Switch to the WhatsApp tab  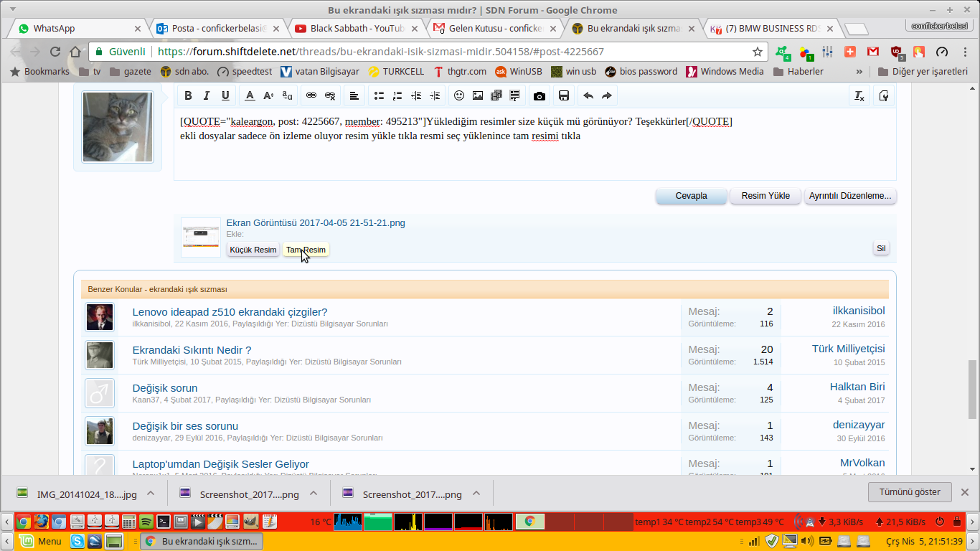(79, 29)
